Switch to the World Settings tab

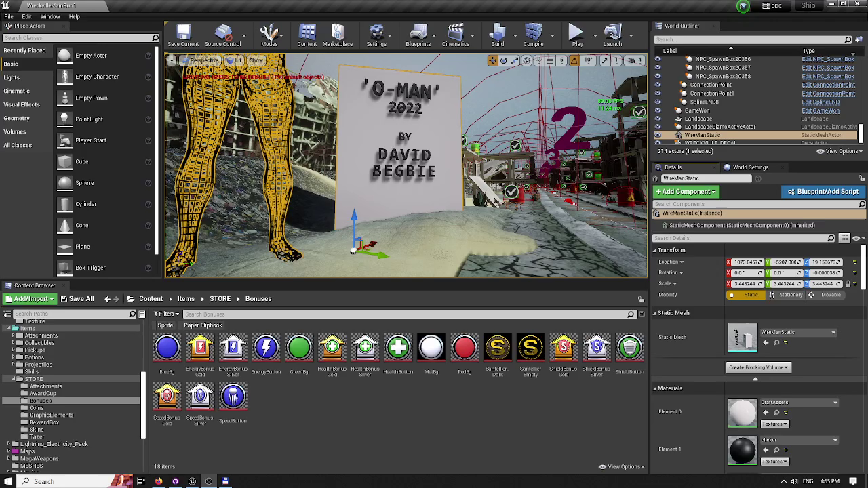click(x=750, y=167)
